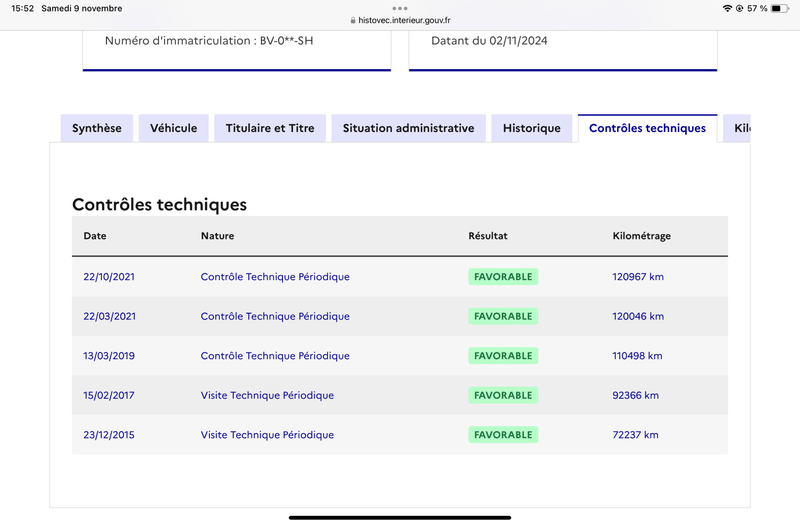Image resolution: width=800 pixels, height=525 pixels.
Task: Click the date 15/02/2017
Action: click(x=109, y=395)
